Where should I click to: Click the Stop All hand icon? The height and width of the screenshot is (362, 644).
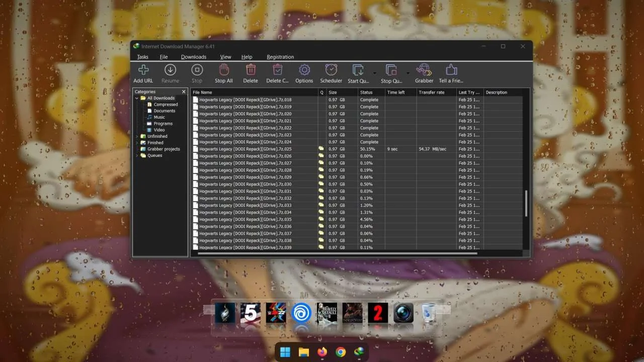[224, 70]
